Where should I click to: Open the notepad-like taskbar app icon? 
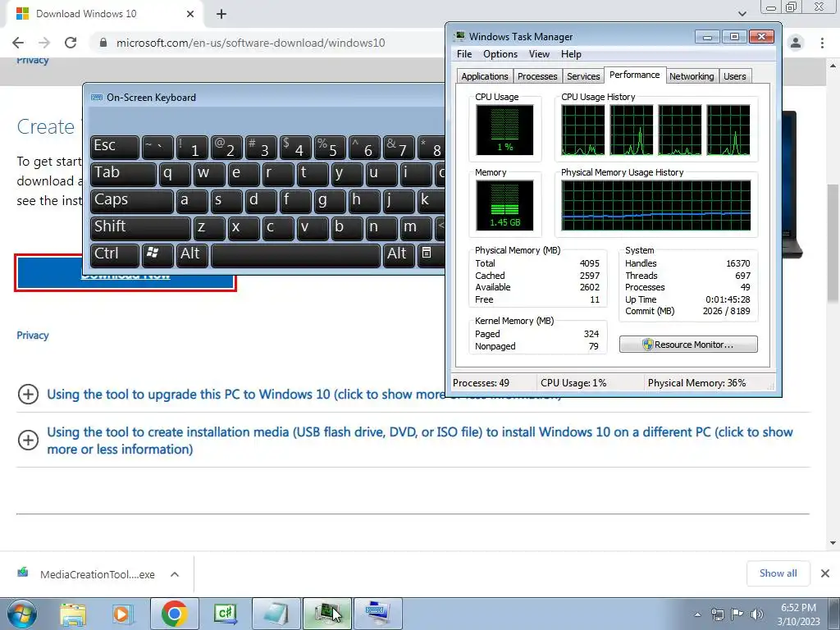[276, 614]
